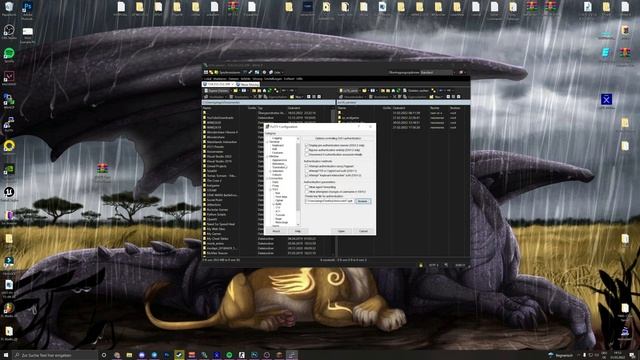Image resolution: width=640 pixels, height=360 pixels.
Task: Expand the Selection category node
Action: 270,171
